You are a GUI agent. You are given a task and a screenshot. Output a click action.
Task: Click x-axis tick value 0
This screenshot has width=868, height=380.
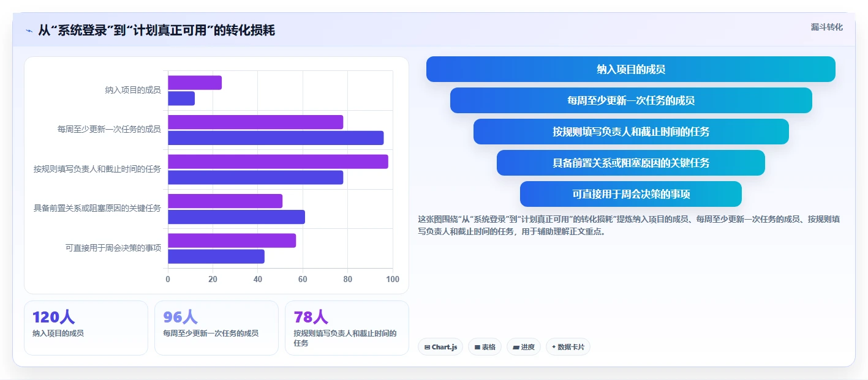(168, 279)
